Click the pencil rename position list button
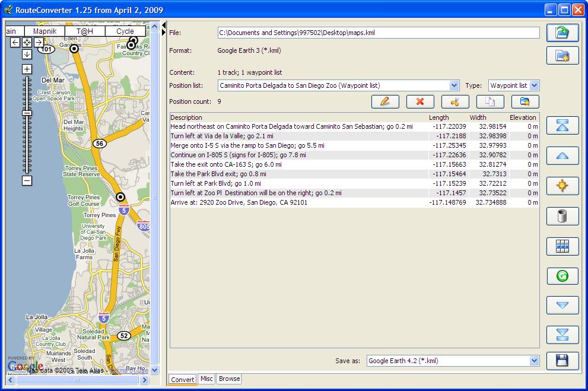This screenshot has height=391, width=588. 385,101
